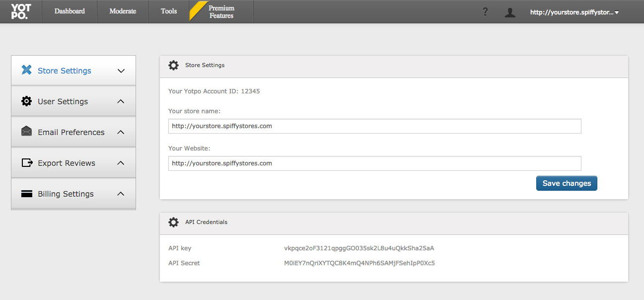The image size is (644, 300).
Task: Open the store URL account dropdown
Action: 574,12
